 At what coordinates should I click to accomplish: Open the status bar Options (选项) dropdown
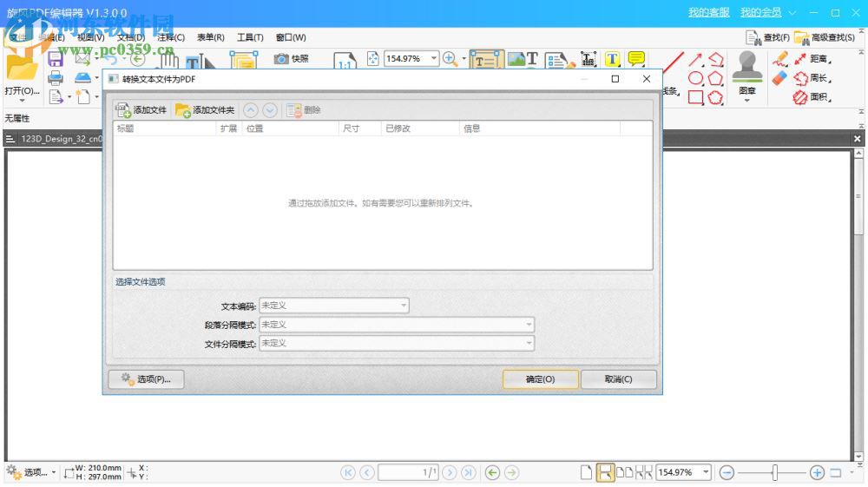pyautogui.click(x=54, y=472)
